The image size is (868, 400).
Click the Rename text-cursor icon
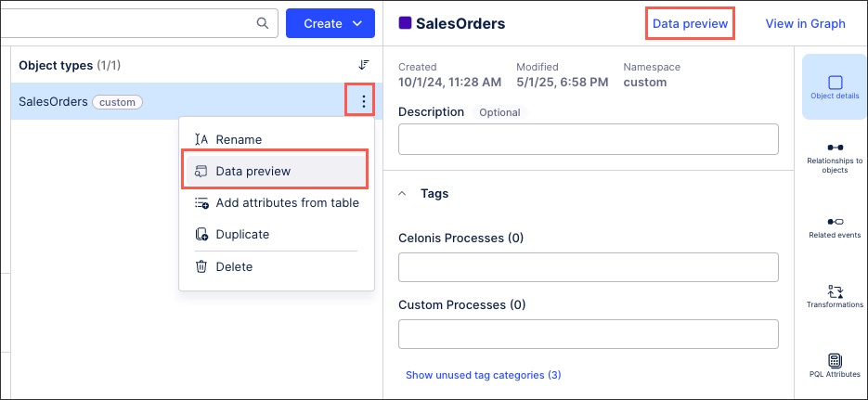(201, 139)
